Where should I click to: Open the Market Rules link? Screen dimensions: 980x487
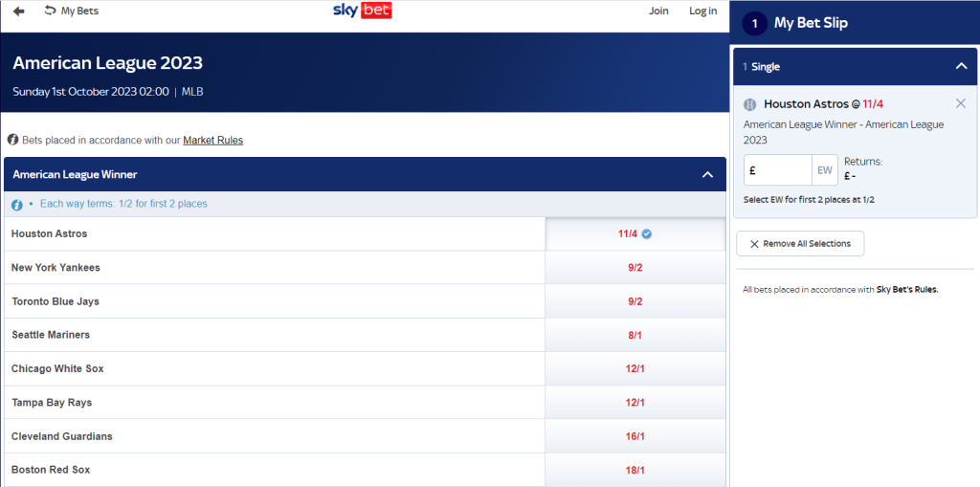point(213,140)
